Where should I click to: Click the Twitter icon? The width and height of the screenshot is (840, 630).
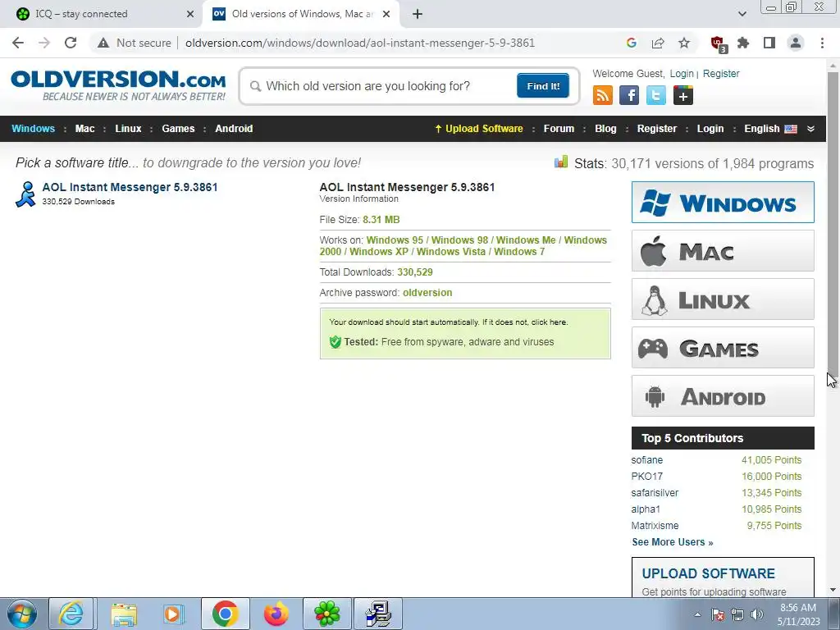(655, 95)
